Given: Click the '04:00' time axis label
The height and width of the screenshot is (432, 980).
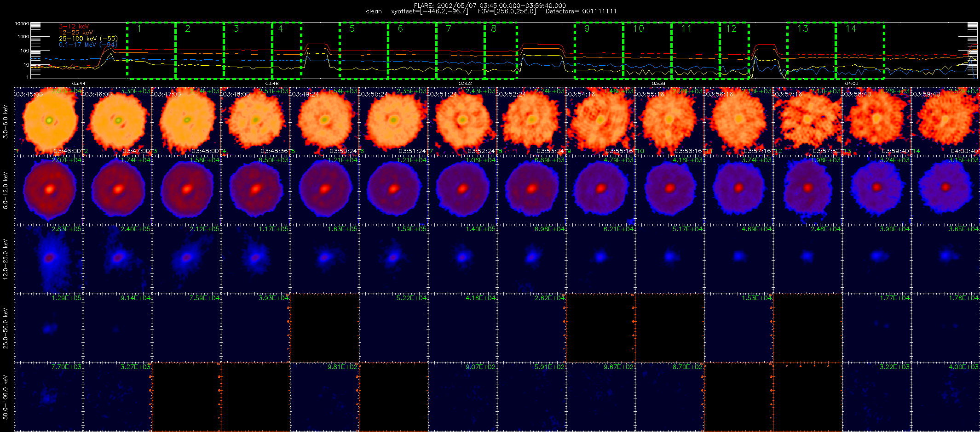Looking at the screenshot, I should pyautogui.click(x=852, y=83).
